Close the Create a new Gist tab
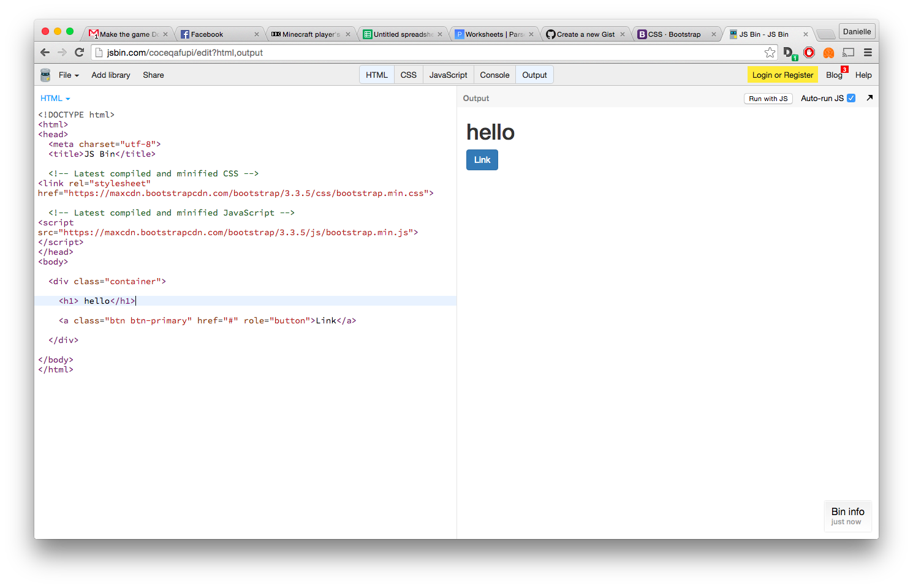 (x=623, y=34)
